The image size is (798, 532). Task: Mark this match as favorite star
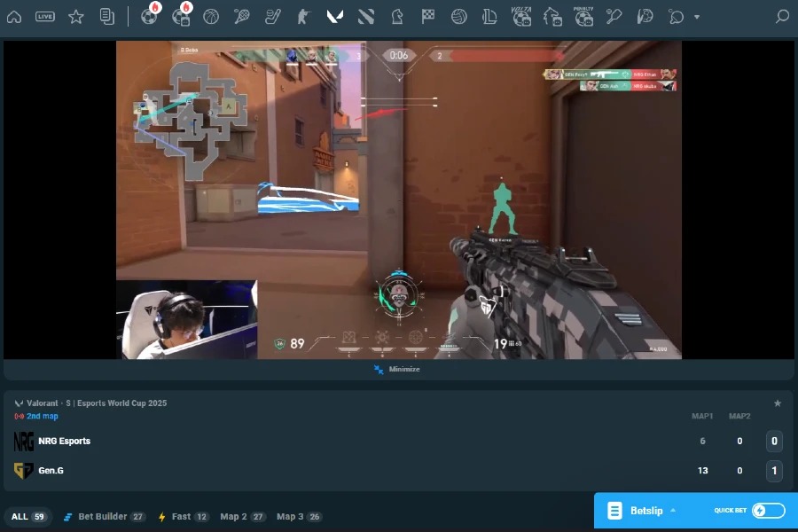coord(778,403)
